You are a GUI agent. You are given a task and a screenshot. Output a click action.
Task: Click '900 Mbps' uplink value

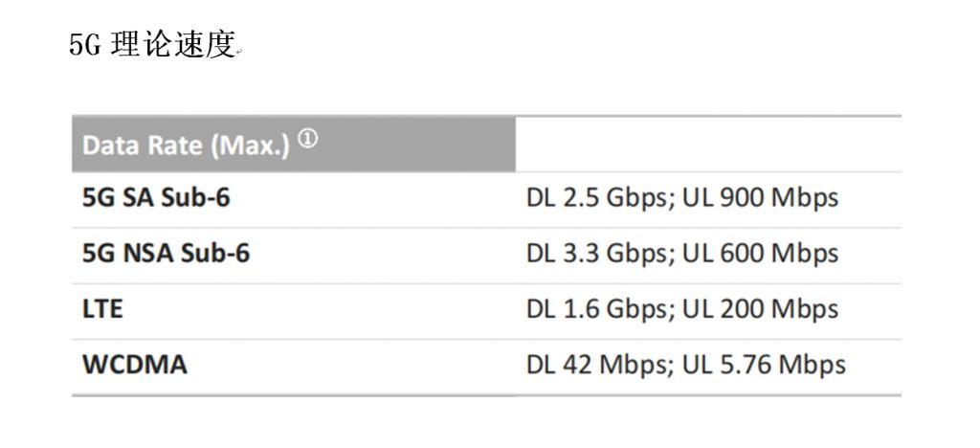pyautogui.click(x=779, y=197)
